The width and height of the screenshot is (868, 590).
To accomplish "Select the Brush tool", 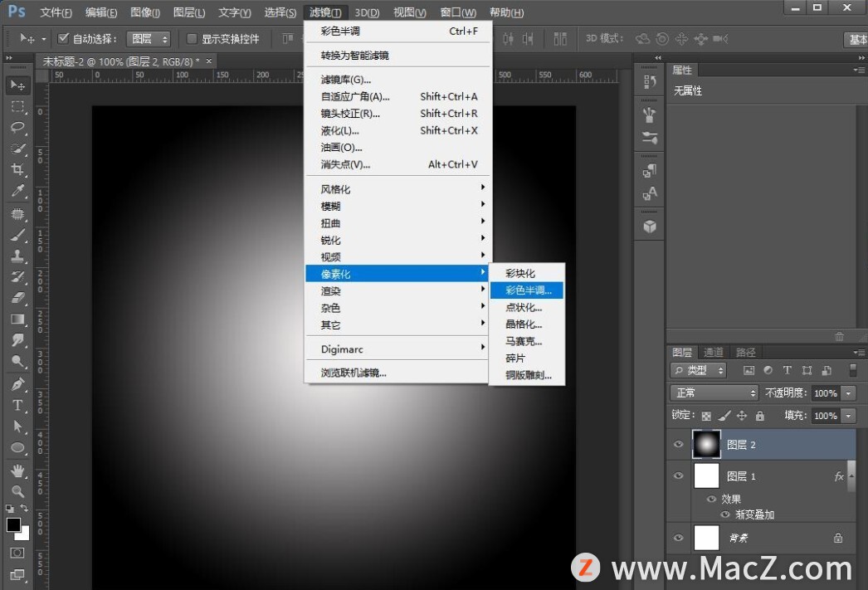I will (x=17, y=235).
